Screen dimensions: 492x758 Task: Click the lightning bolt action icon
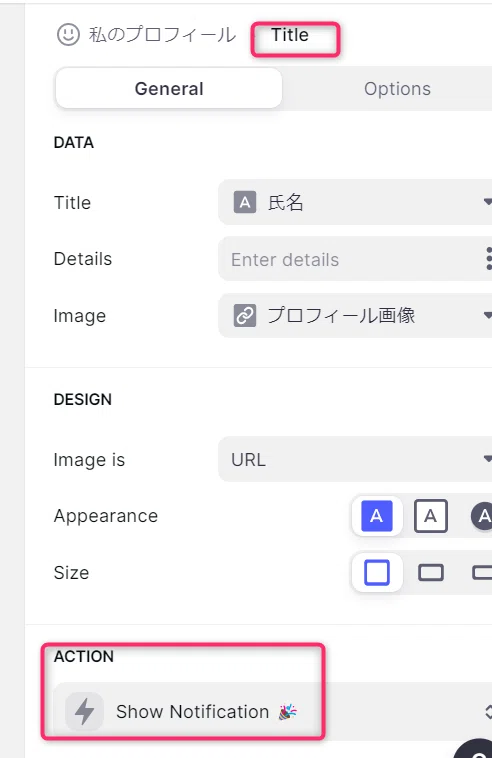85,711
